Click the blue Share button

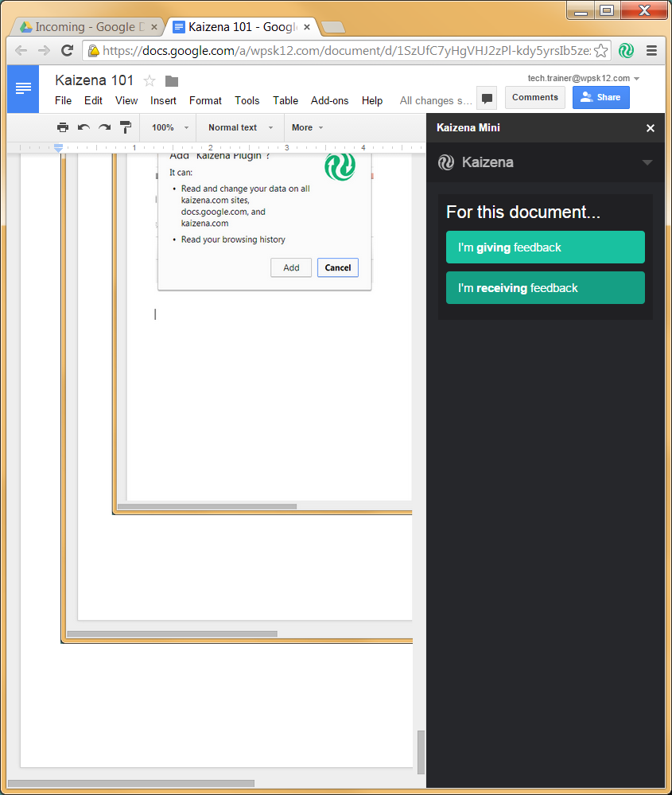(601, 97)
